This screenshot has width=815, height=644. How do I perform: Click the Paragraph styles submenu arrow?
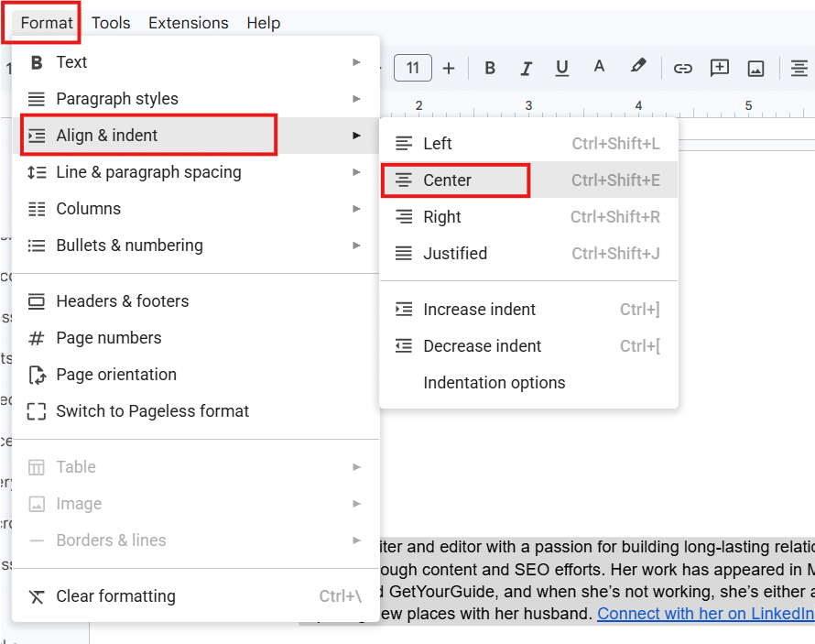coord(356,99)
